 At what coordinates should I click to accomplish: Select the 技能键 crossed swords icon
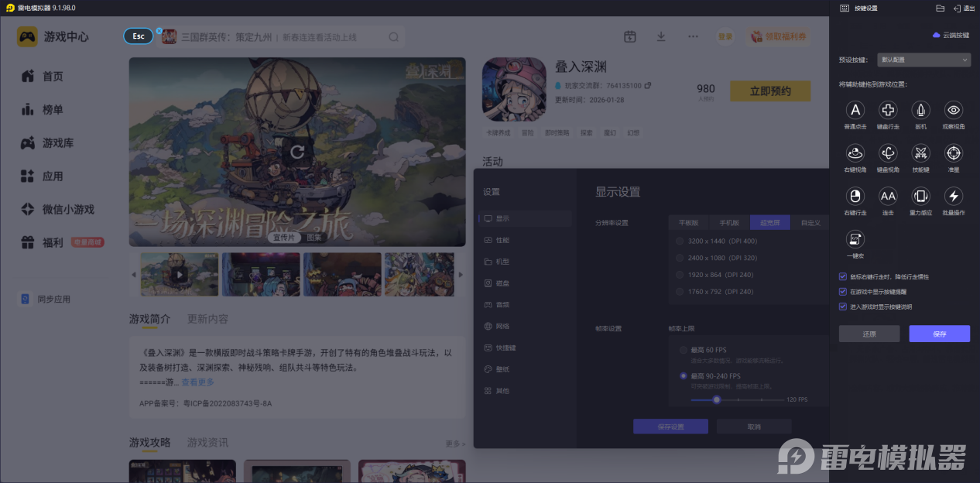pos(921,153)
